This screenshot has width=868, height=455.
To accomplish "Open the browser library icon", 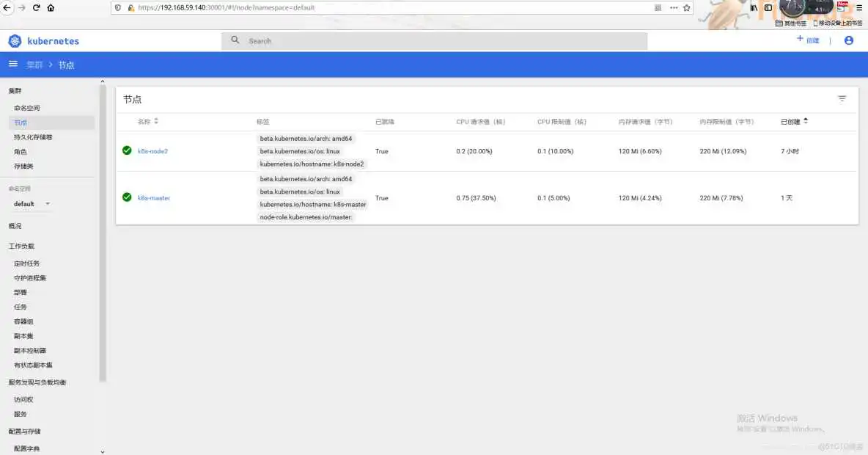I will pos(754,8).
